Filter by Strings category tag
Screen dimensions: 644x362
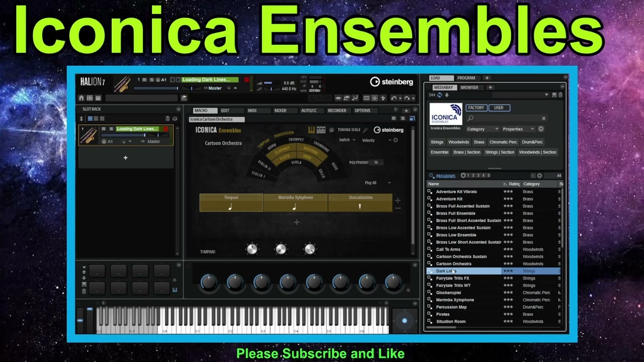[x=437, y=142]
